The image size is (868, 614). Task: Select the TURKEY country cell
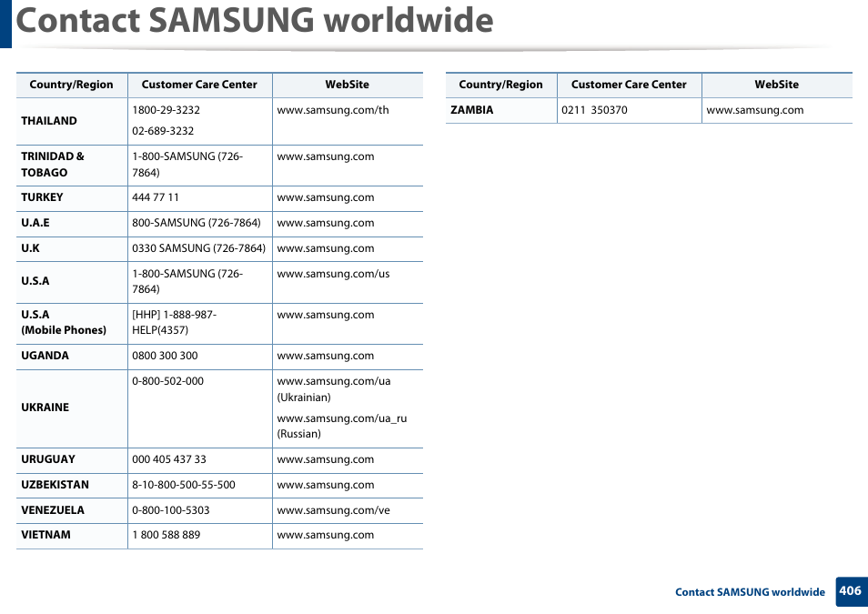pyautogui.click(x=72, y=198)
